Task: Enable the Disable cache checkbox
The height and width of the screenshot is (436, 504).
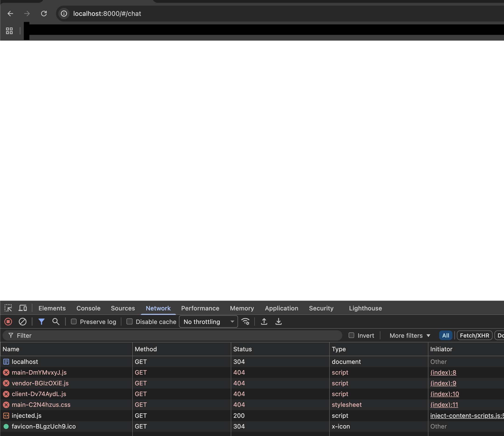Action: [x=130, y=322]
